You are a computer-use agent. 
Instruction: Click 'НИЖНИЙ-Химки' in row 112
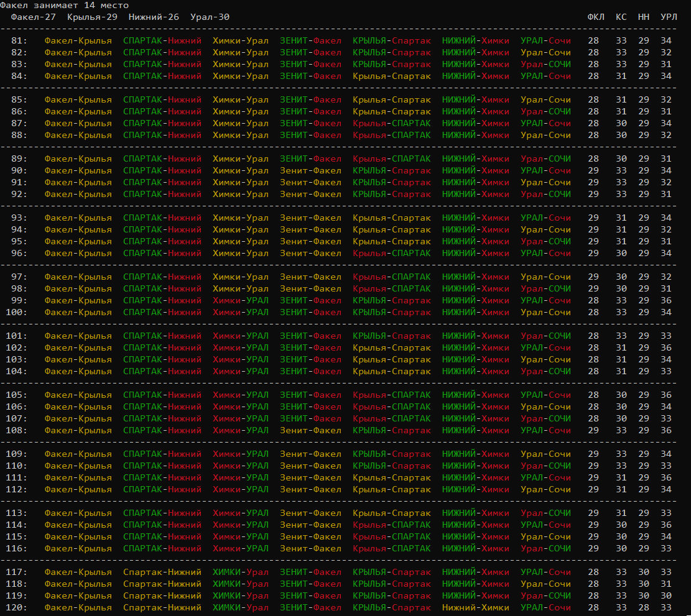tap(476, 490)
